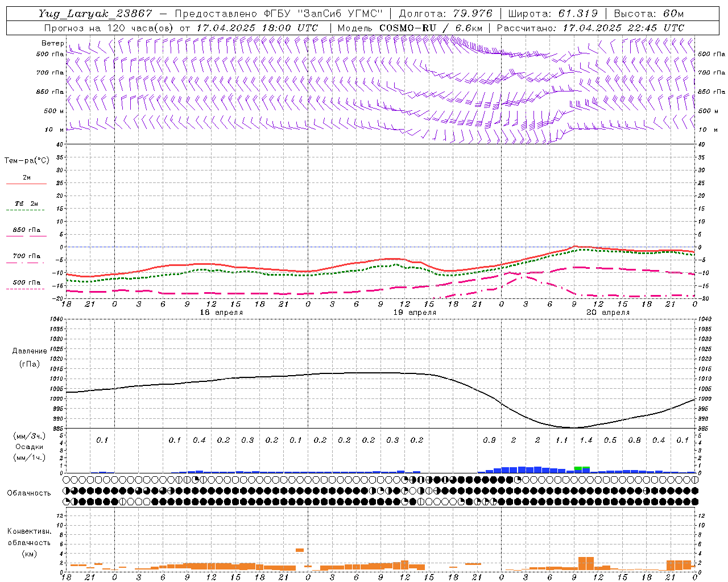Screen dimensions: 728x582
Task: Click the 20 апреля date label
Action: point(608,313)
